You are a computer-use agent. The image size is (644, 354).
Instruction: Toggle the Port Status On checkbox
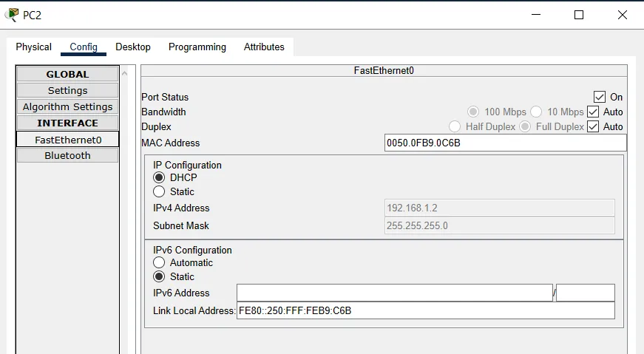[x=600, y=97]
